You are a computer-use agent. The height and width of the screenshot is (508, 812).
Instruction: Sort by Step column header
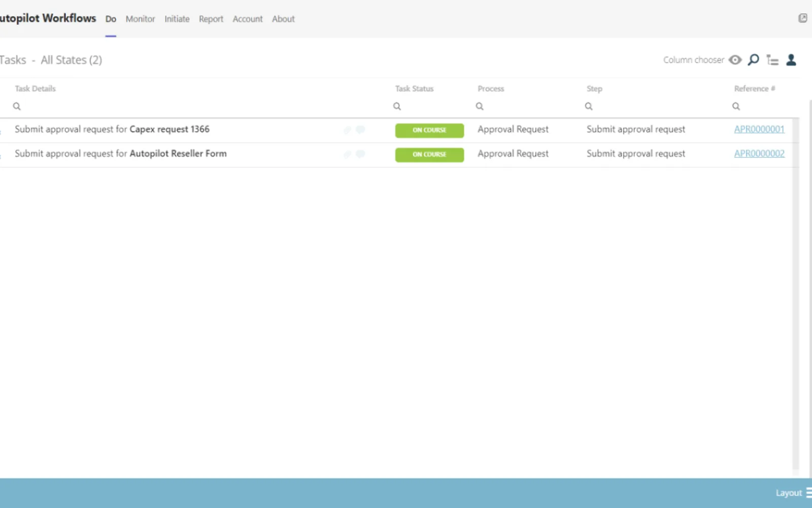(x=594, y=88)
